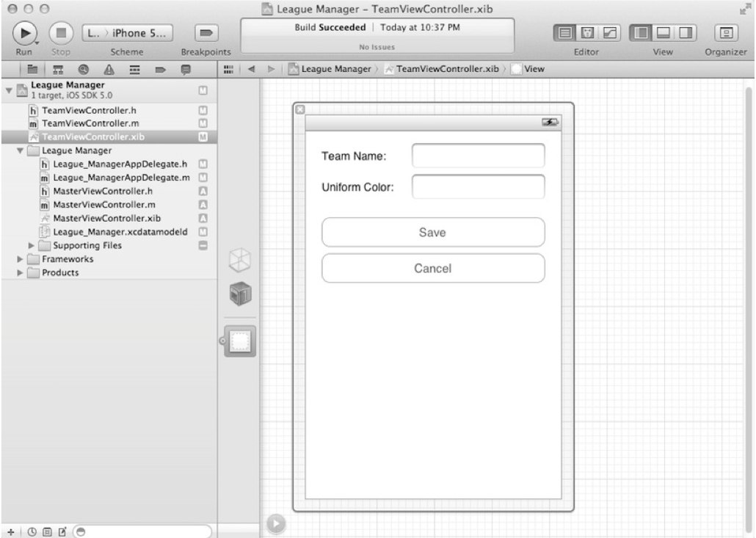Image resolution: width=756 pixels, height=538 pixels.
Task: Collapse the League Manager project root
Action: pyautogui.click(x=9, y=90)
